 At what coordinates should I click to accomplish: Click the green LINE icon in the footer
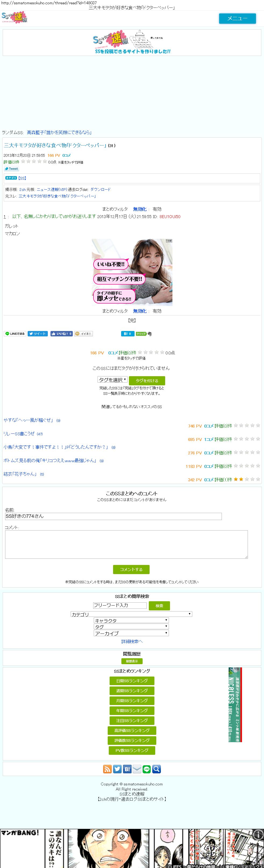point(146,769)
